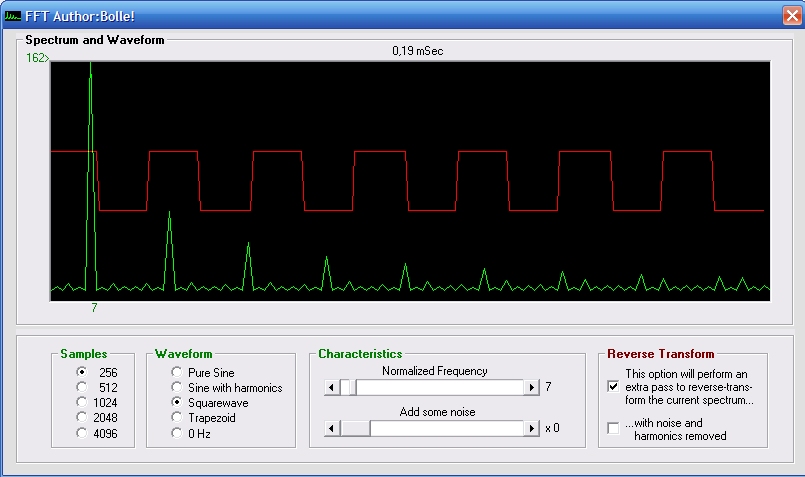Click the Add some noise left arrow
805x477 pixels.
(x=332, y=428)
